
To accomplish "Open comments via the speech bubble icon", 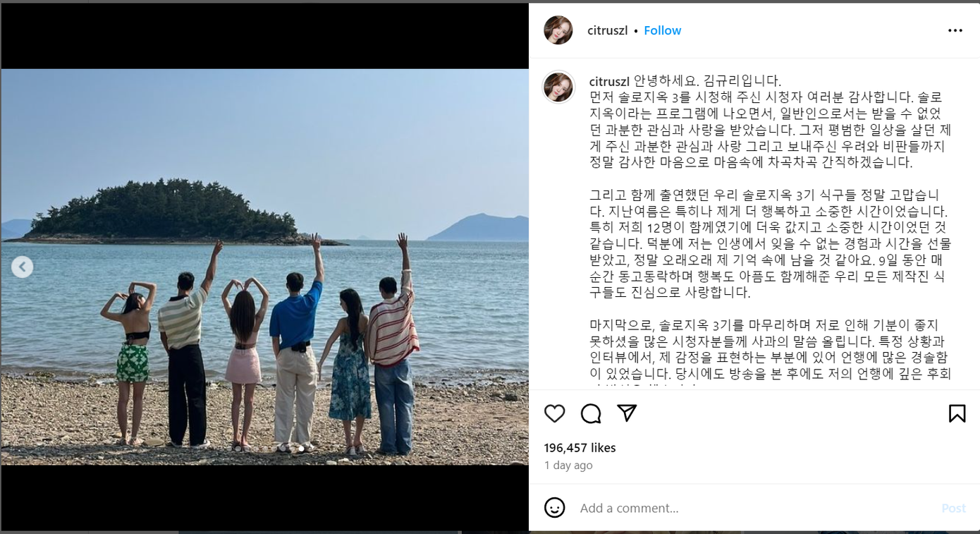I will click(591, 413).
